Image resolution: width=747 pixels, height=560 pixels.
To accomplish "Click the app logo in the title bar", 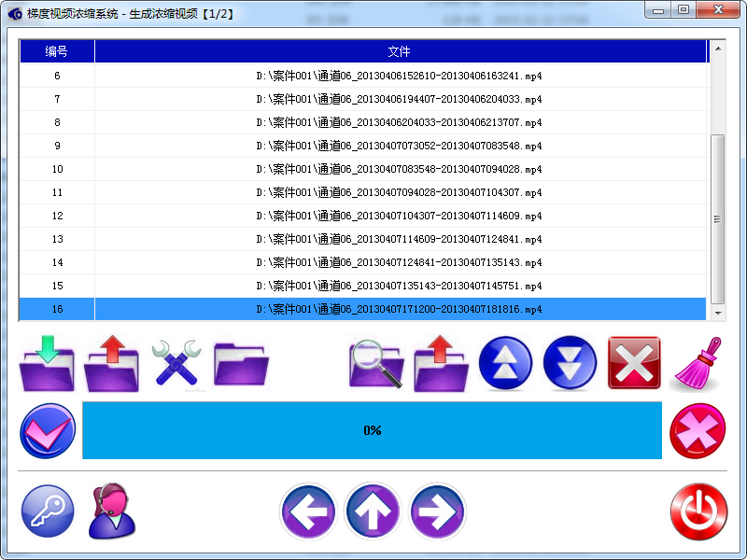I will 15,14.
